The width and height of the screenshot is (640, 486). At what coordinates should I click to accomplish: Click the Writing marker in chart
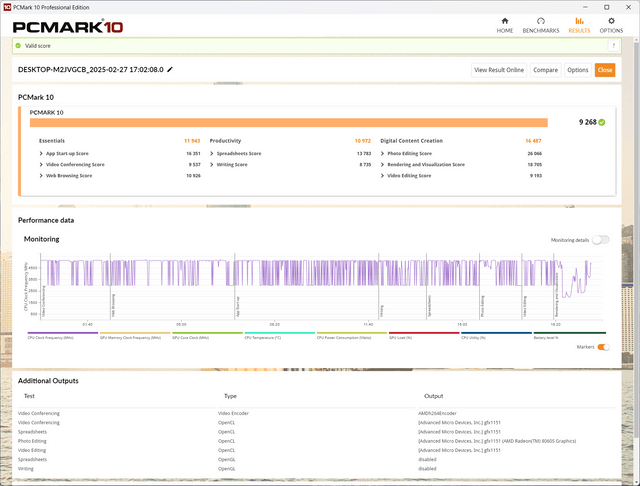click(x=382, y=311)
